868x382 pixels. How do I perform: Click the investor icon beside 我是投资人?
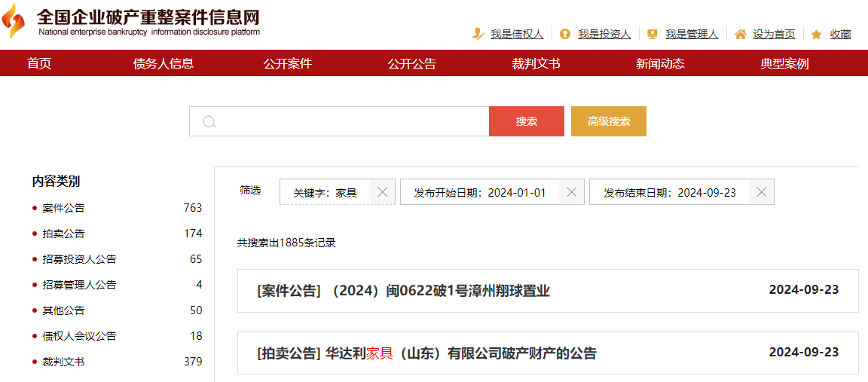565,34
